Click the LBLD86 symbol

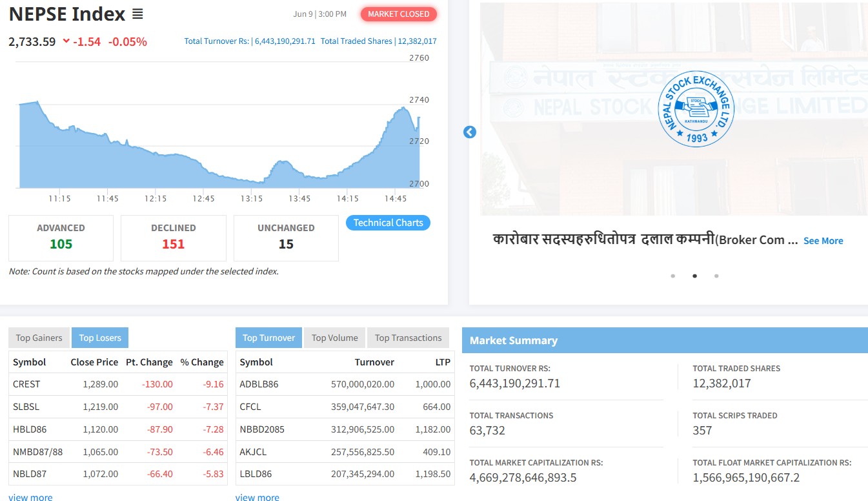pyautogui.click(x=256, y=474)
